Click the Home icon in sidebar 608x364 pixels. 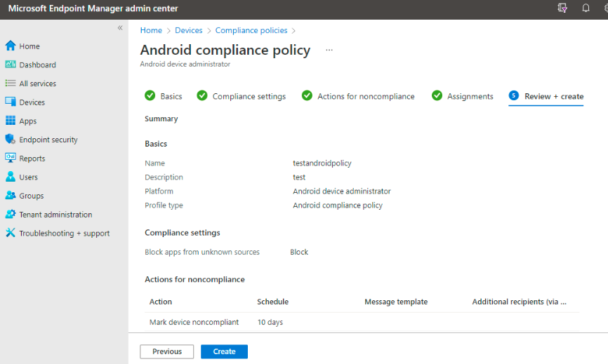[x=10, y=46]
